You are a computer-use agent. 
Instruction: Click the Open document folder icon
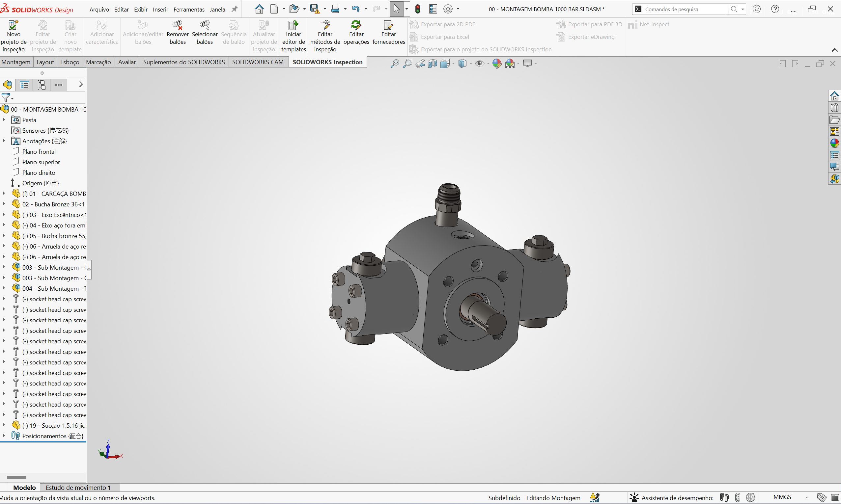click(294, 9)
